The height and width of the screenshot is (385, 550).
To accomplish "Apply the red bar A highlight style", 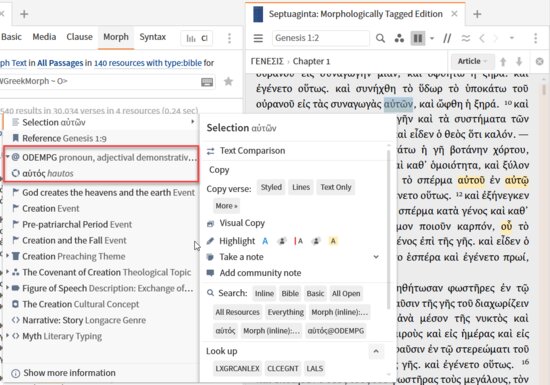I will tap(298, 241).
